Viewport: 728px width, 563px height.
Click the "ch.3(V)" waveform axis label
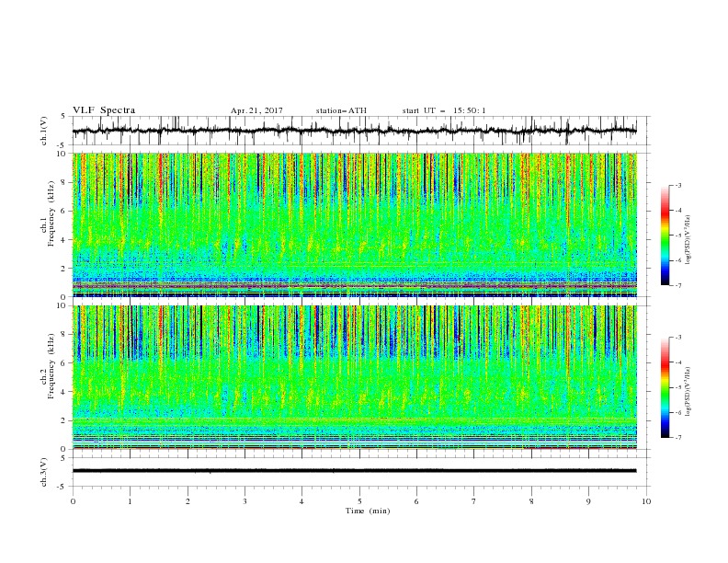[x=44, y=472]
